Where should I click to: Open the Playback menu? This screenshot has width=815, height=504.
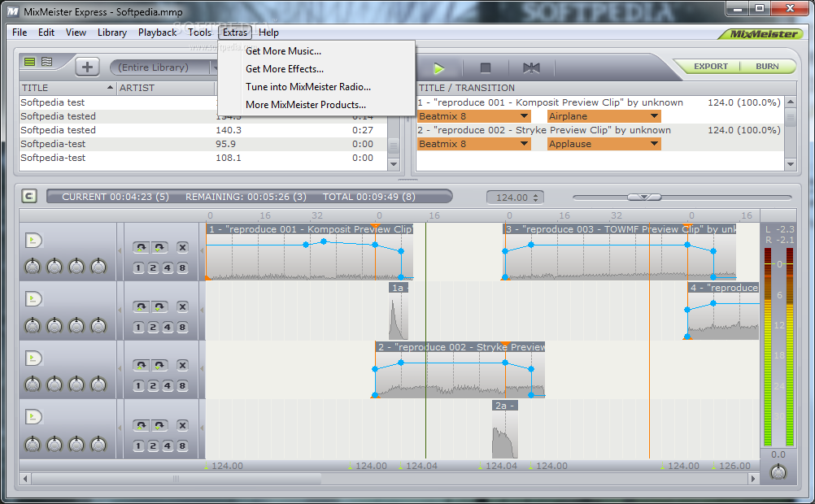coord(158,33)
